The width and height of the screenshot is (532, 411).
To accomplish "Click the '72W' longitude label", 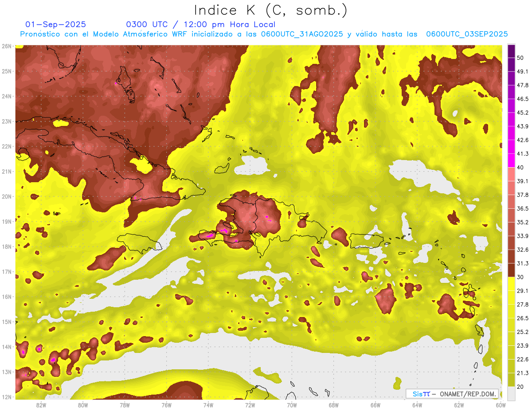I will [x=250, y=405].
